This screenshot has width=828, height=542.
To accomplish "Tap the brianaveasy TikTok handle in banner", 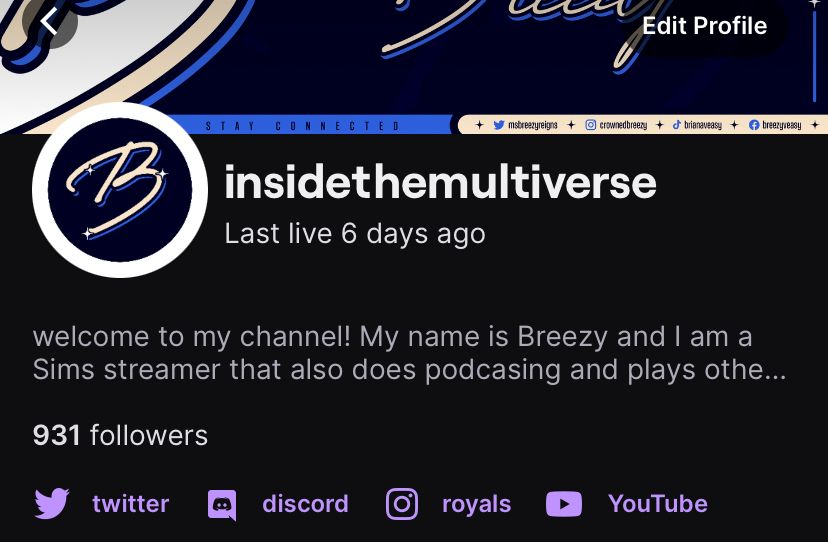I will click(x=697, y=125).
